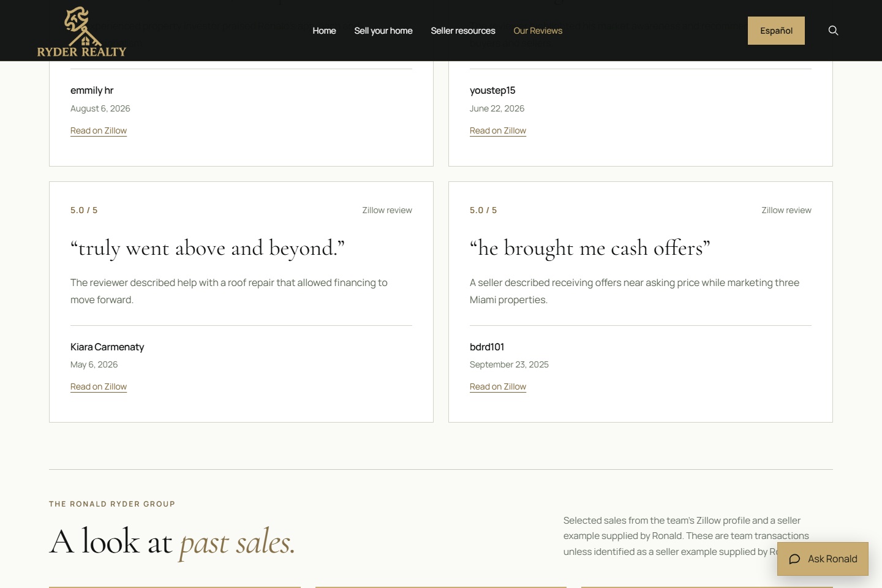This screenshot has width=882, height=588.
Task: Click the Selected sales disclaimer paragraph
Action: 686,536
